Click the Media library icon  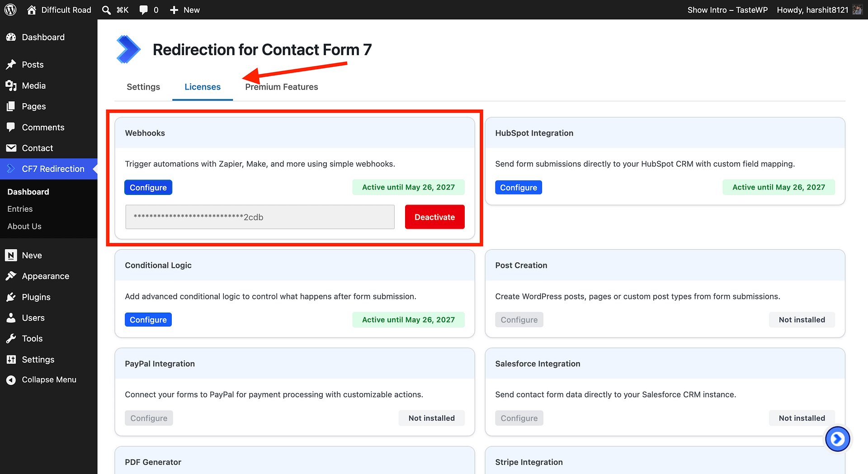(11, 85)
